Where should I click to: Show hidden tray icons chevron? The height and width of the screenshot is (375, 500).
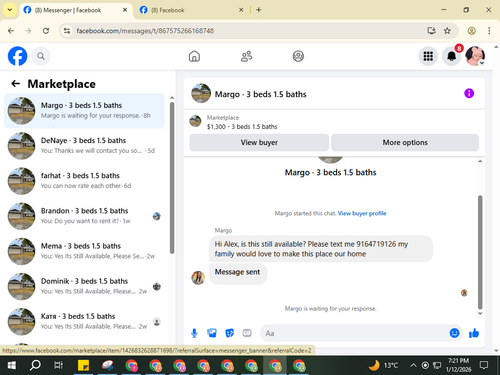click(x=413, y=366)
